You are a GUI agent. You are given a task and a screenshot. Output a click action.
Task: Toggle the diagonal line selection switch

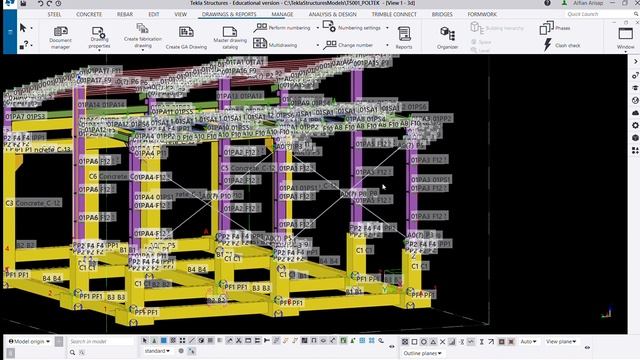tap(192, 340)
